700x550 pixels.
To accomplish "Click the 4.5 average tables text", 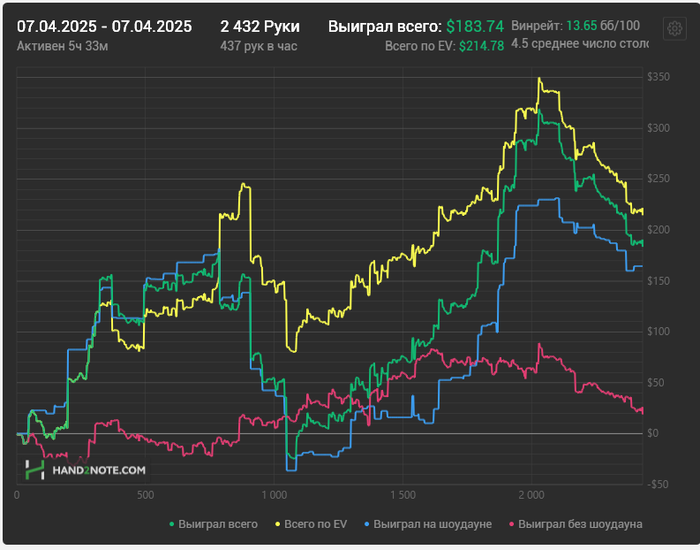I will tap(579, 44).
